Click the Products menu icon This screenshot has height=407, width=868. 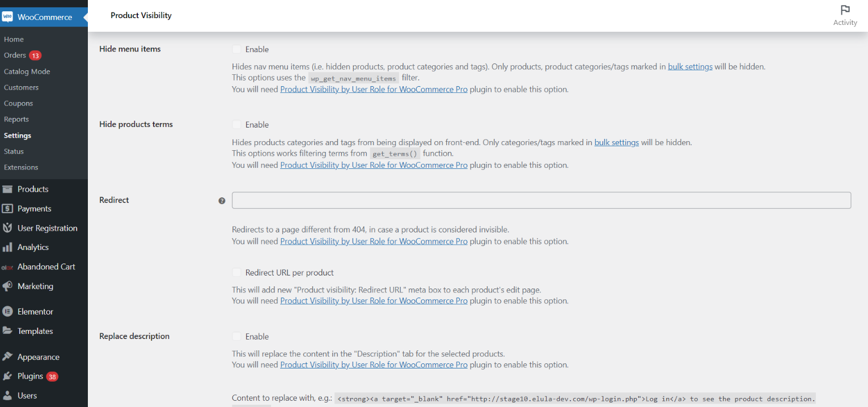(x=7, y=189)
